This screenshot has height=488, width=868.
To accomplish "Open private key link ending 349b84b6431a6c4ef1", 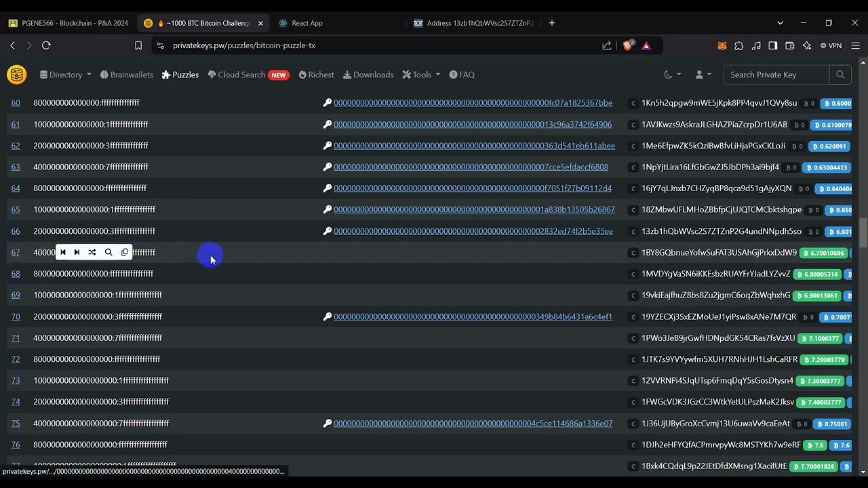I will (473, 317).
